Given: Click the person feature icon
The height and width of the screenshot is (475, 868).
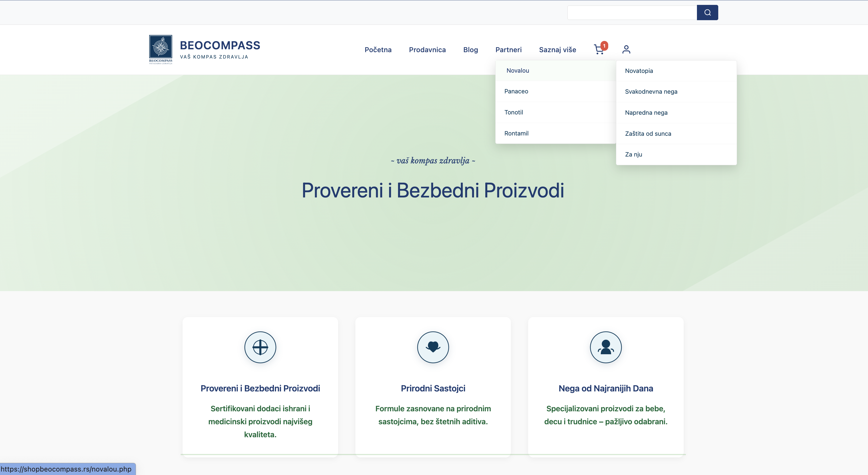Looking at the screenshot, I should click(606, 347).
